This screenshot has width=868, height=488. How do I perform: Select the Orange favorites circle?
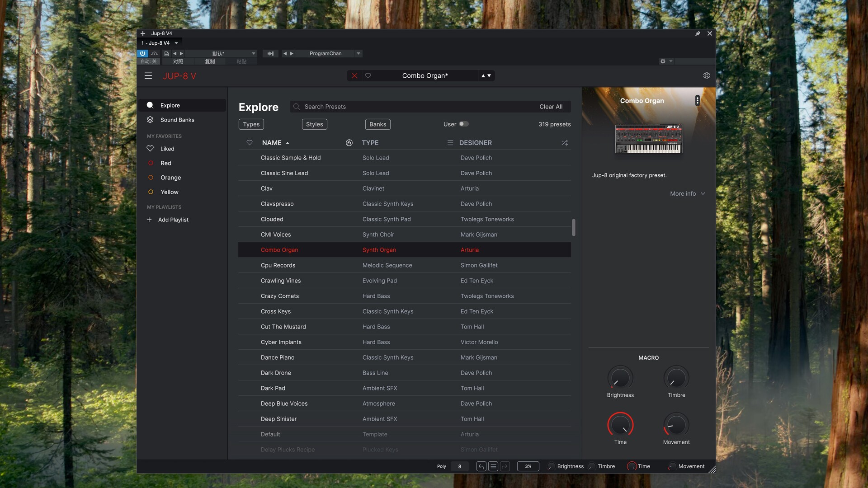(x=151, y=178)
